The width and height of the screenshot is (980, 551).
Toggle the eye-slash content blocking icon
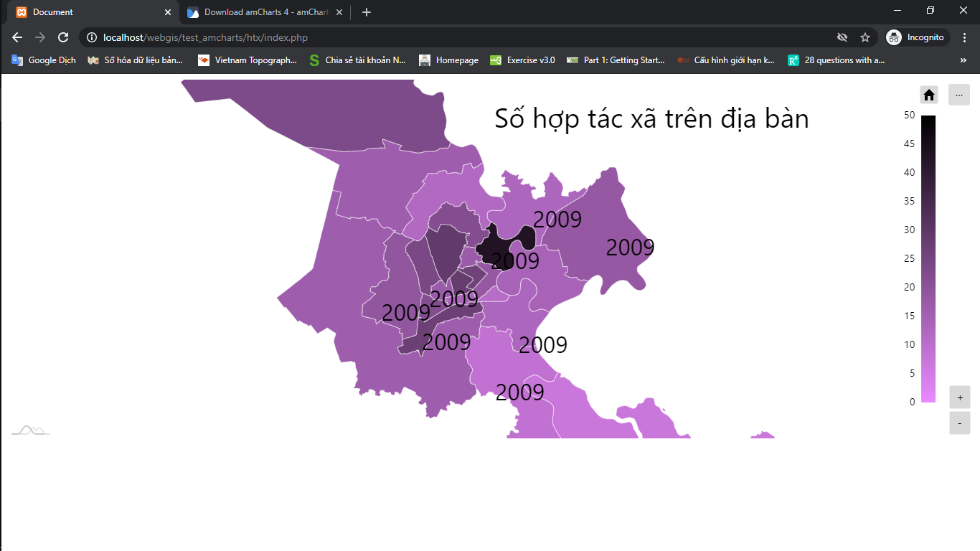click(x=843, y=37)
